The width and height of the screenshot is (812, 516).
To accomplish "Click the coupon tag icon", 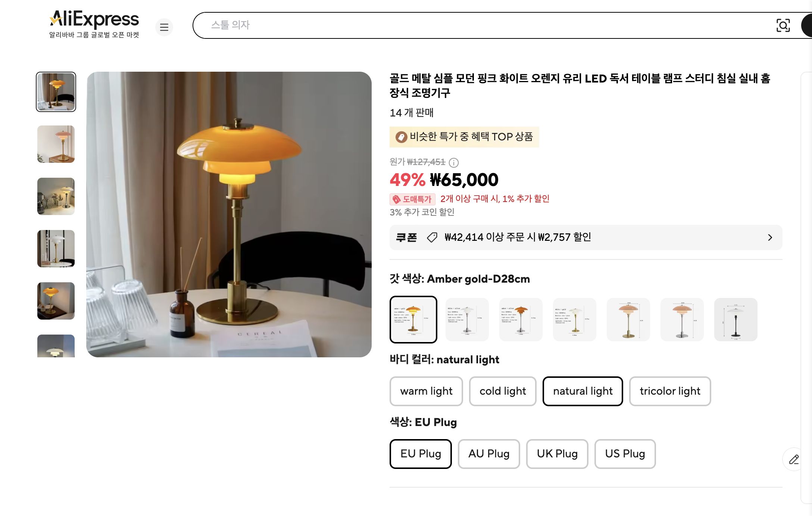I will (431, 237).
